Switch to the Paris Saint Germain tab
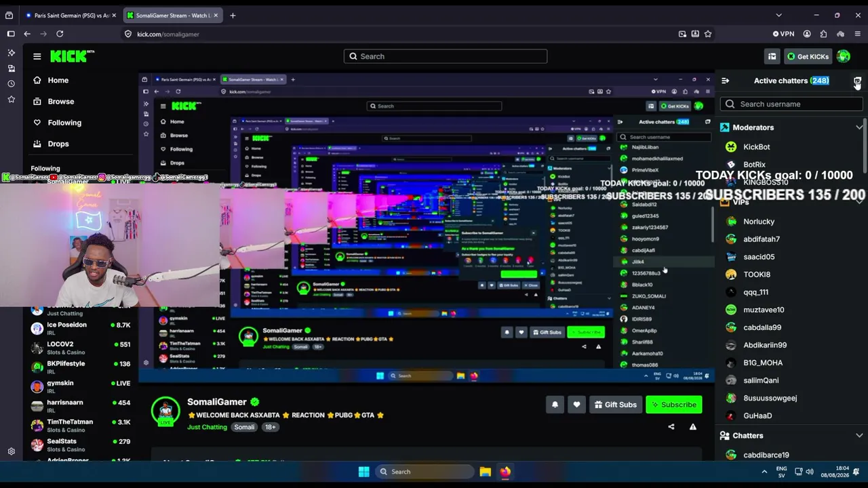 point(70,15)
